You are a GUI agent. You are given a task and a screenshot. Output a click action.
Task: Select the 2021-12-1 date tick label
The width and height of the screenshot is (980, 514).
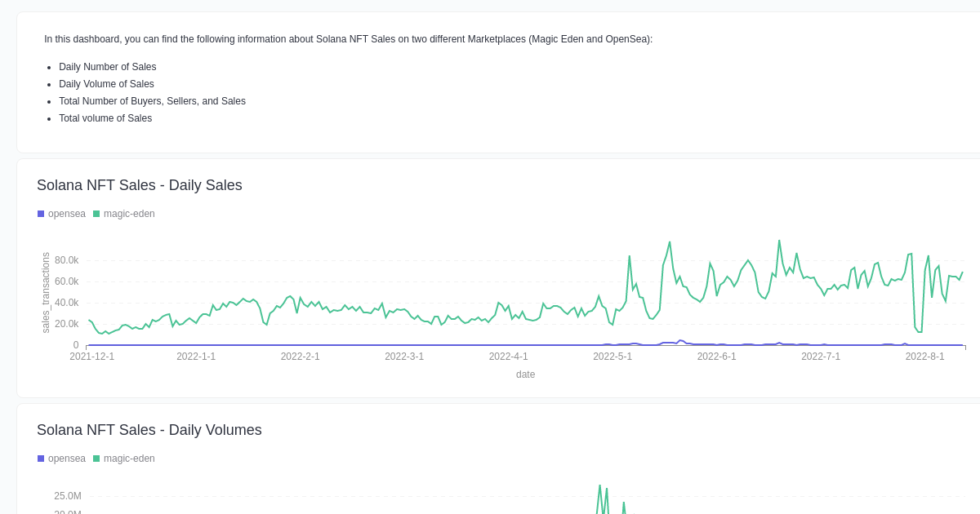click(92, 357)
